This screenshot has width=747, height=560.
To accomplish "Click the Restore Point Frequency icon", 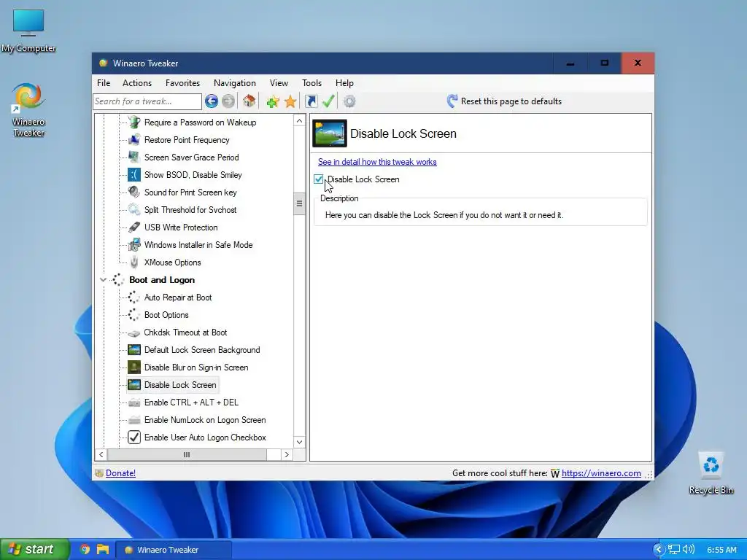I will pyautogui.click(x=134, y=140).
